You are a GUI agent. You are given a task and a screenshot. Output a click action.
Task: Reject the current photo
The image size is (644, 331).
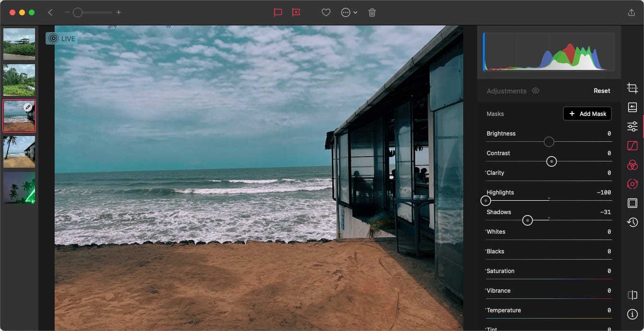tap(296, 12)
